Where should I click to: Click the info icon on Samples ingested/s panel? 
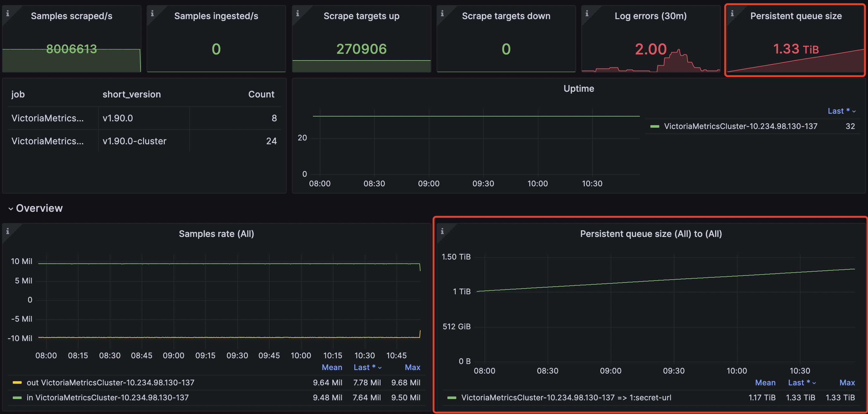(152, 13)
